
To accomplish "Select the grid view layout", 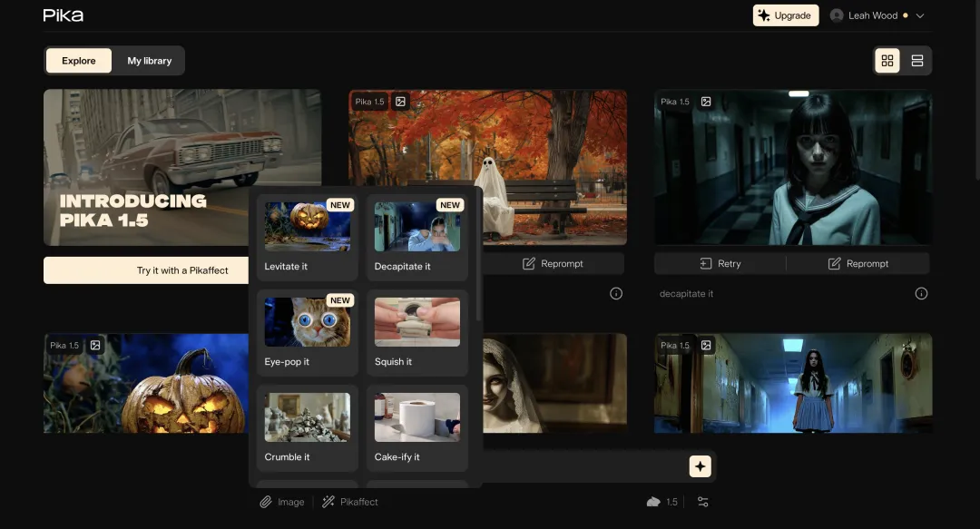I will click(x=887, y=61).
